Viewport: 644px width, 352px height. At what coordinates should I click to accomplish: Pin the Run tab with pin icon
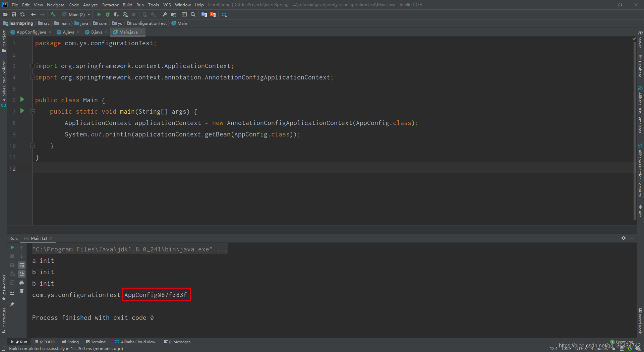tap(12, 304)
